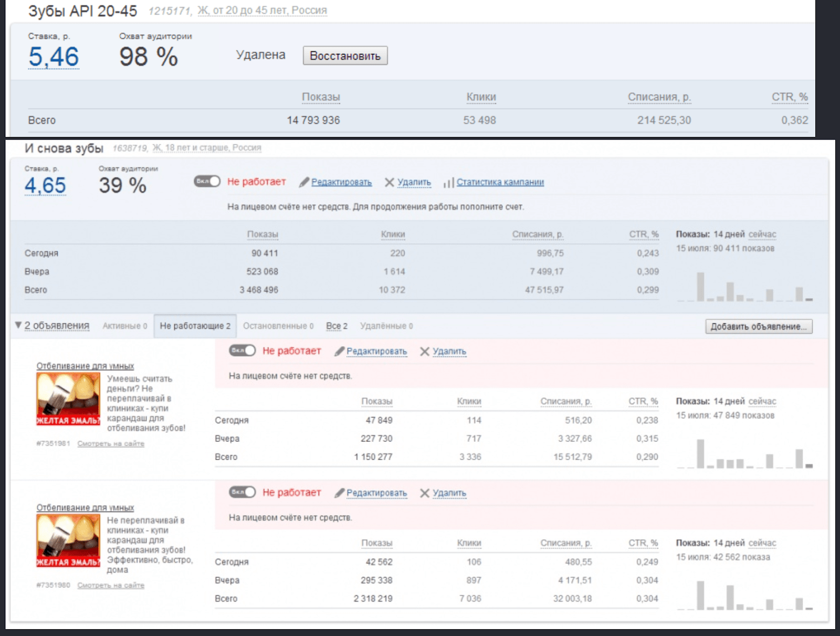Collapse the '2 объявления' list
This screenshot has width=840, height=636.
18,325
